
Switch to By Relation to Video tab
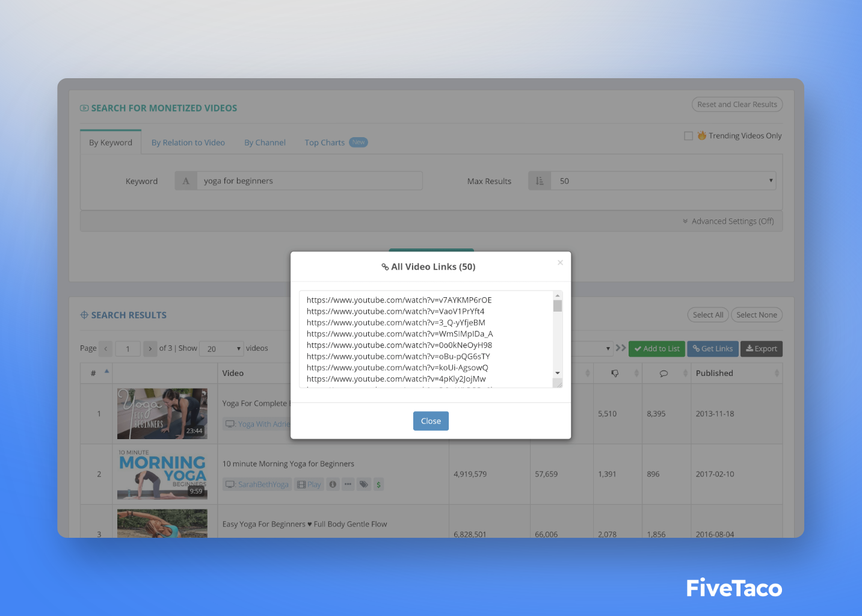(188, 143)
